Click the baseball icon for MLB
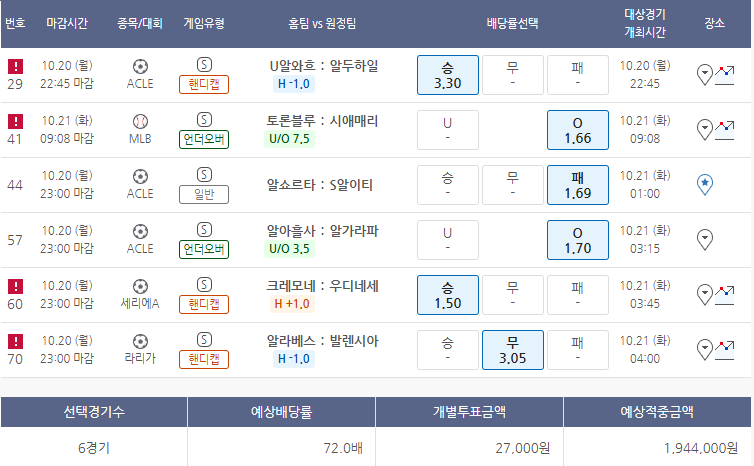Viewport: 754px width, 466px height. tap(140, 122)
